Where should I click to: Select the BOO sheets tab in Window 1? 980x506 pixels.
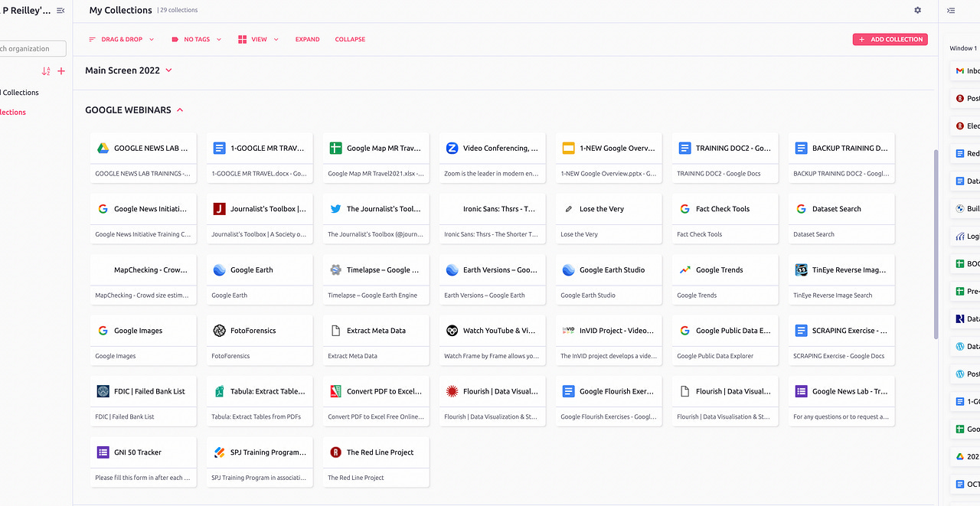[x=965, y=264]
